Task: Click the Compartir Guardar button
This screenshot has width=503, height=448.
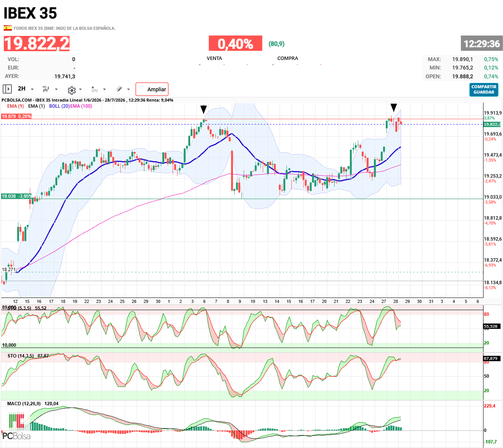Action: pyautogui.click(x=484, y=89)
